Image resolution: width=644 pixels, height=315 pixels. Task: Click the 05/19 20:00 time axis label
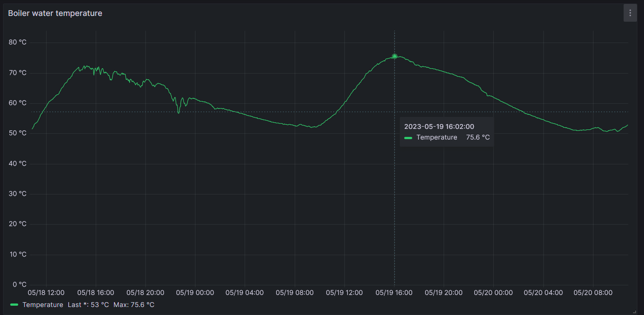[x=444, y=293]
